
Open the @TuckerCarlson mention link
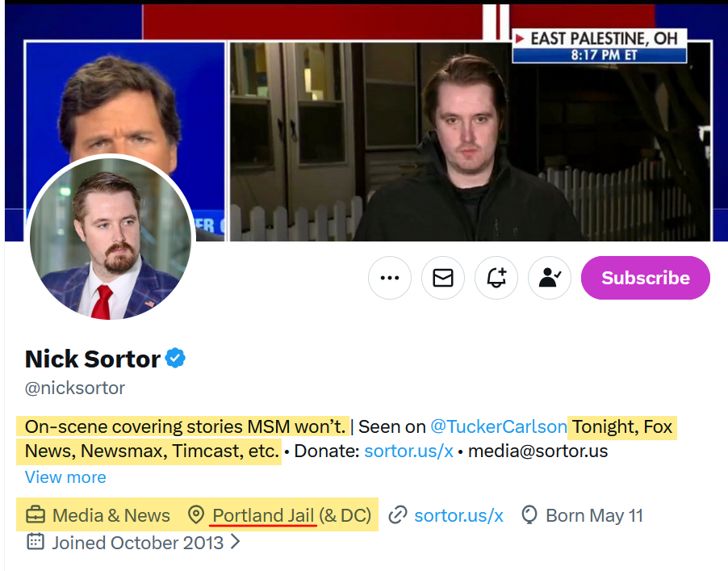[x=498, y=426]
